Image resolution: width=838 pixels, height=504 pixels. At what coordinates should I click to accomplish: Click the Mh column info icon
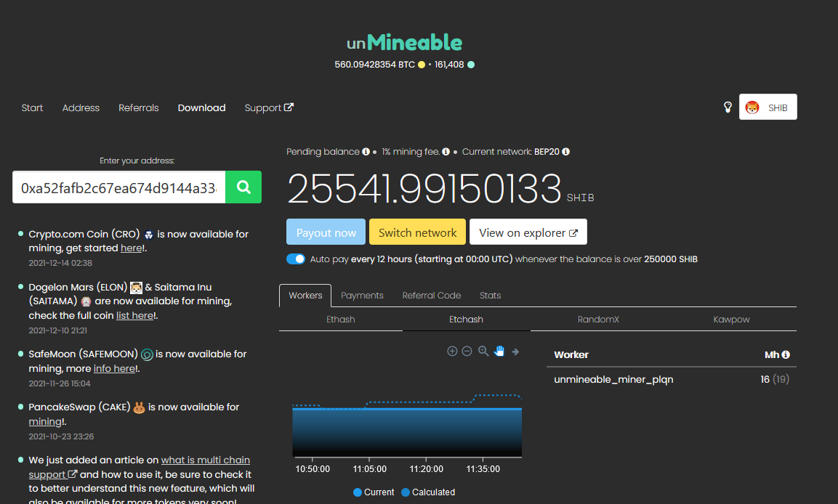[786, 355]
